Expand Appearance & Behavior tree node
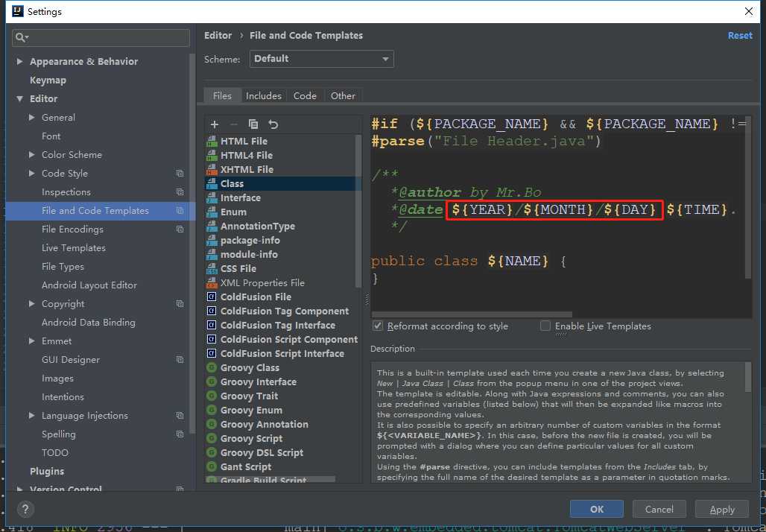Screen dimensions: 766x532 point(20,62)
